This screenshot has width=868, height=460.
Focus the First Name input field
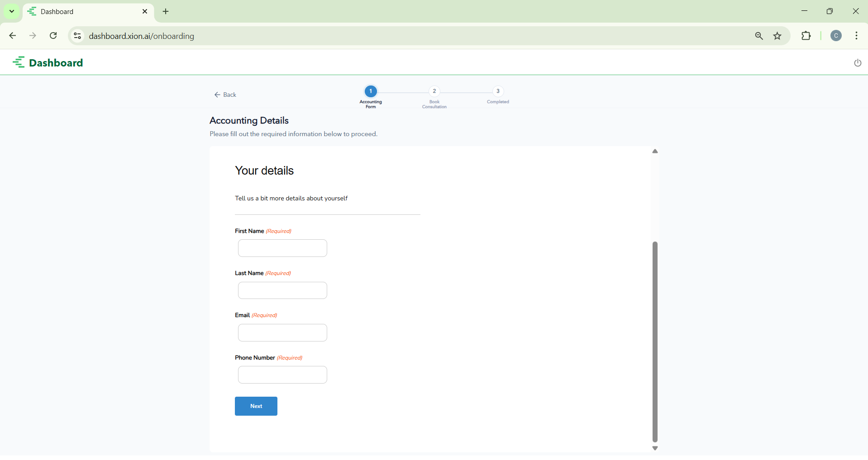282,248
